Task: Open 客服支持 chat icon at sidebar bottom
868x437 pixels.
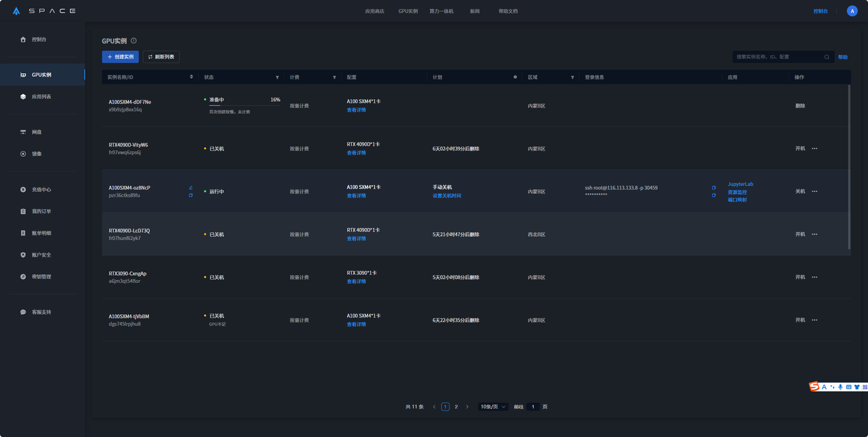Action: [23, 311]
